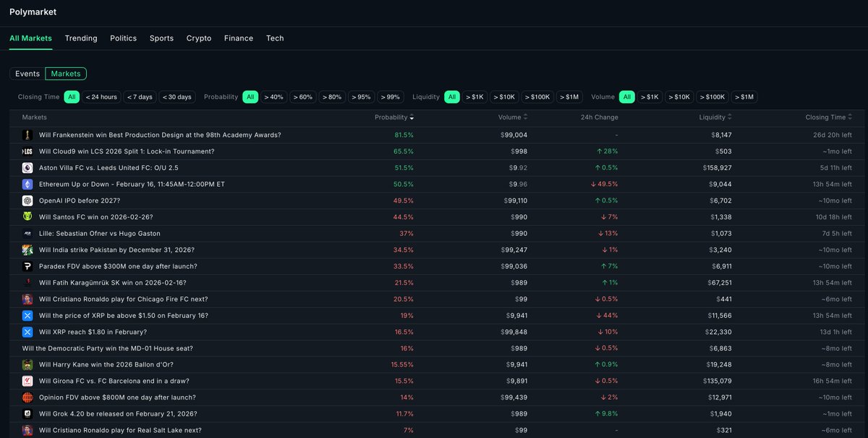This screenshot has width=868, height=438.
Task: Sort by Liquidity column arrow
Action: (731, 117)
